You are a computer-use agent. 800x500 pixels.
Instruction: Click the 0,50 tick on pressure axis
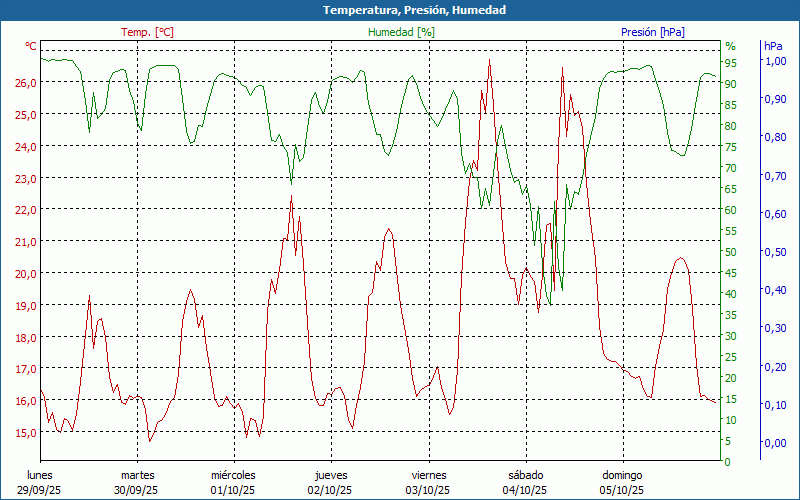tap(775, 252)
